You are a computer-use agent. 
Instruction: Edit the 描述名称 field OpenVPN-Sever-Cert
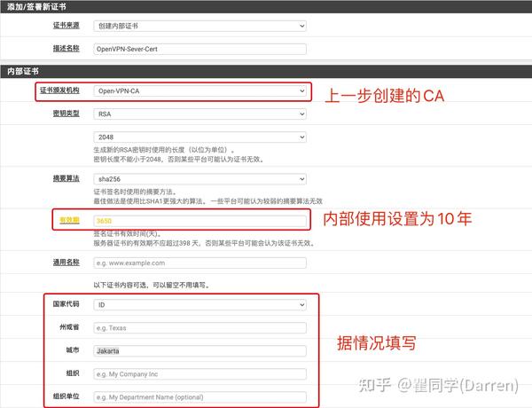click(199, 49)
